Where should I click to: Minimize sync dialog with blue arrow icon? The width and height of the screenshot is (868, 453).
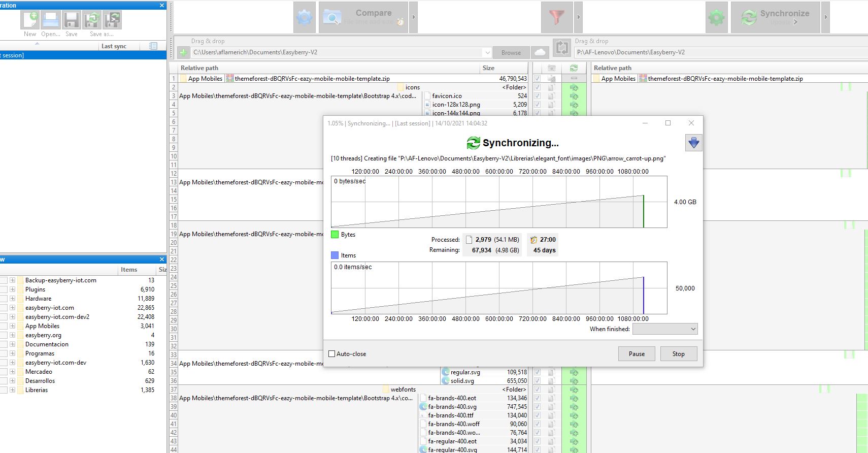pos(693,143)
